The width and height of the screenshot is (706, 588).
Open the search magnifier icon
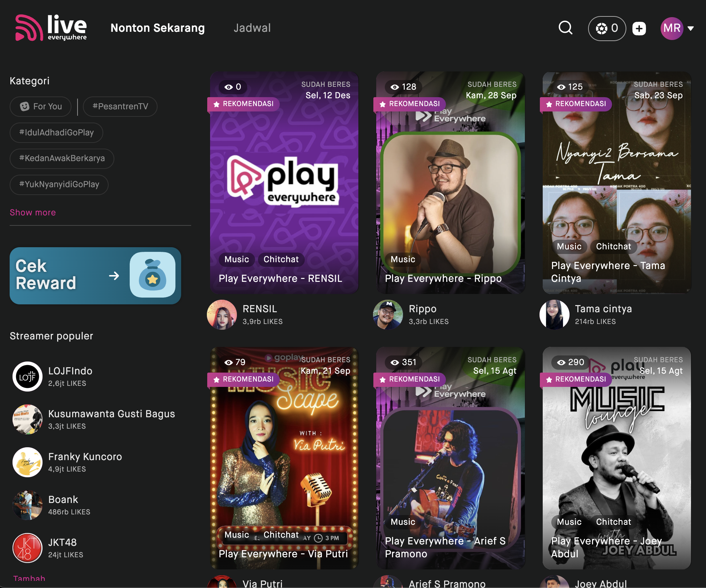pos(566,28)
